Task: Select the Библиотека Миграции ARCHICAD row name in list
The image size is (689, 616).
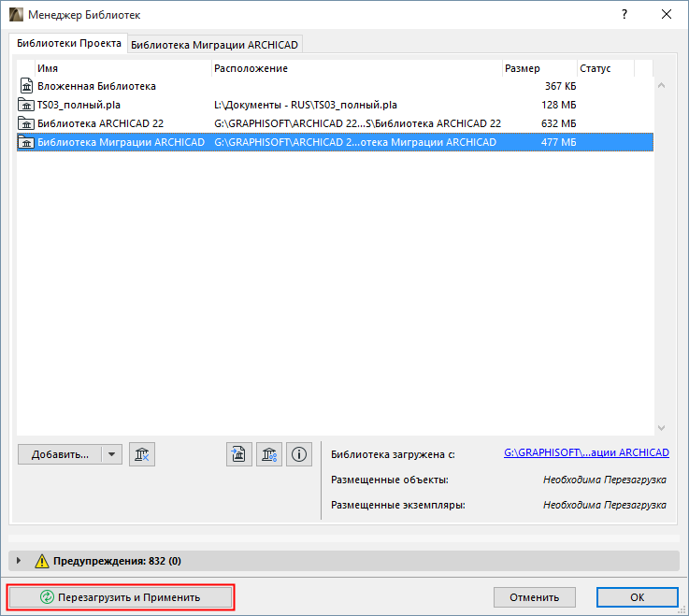Action: 121,142
